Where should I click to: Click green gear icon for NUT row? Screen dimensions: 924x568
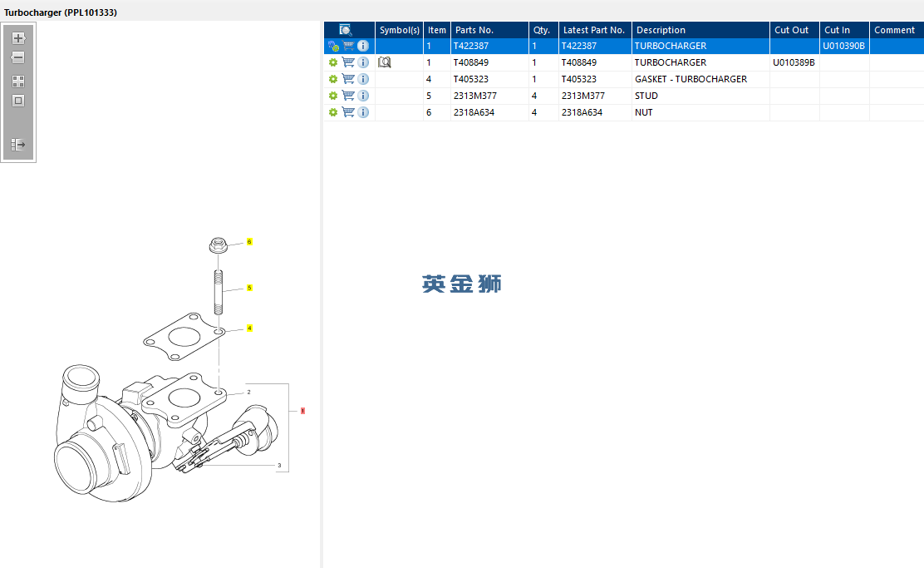pyautogui.click(x=333, y=112)
